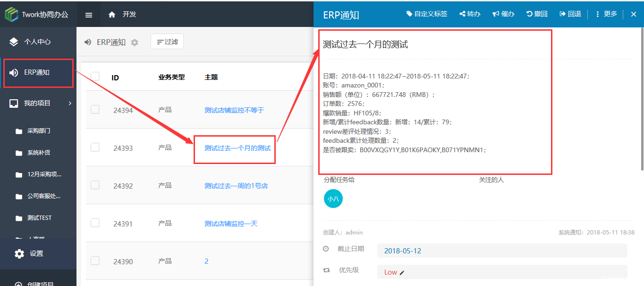Go to 设置 in the sidebar

tap(36, 254)
